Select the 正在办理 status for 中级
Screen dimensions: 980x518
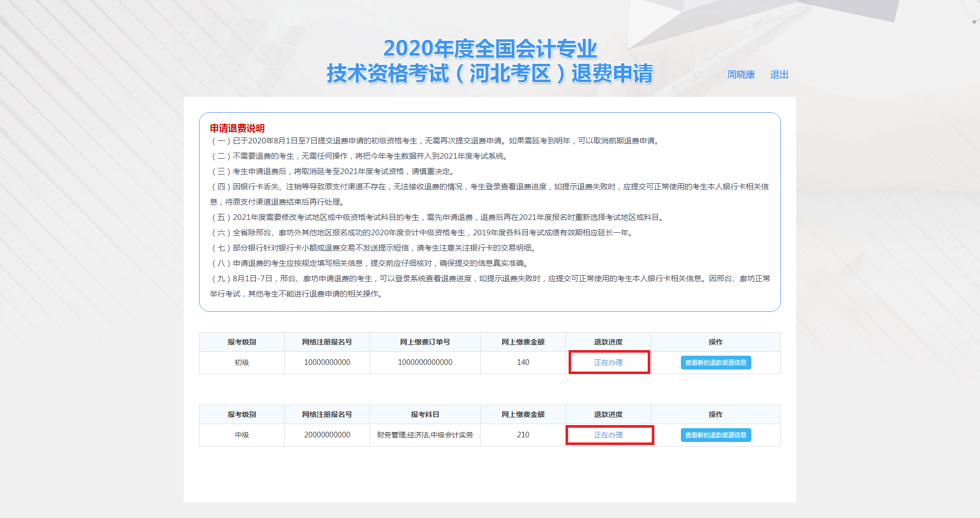click(609, 435)
